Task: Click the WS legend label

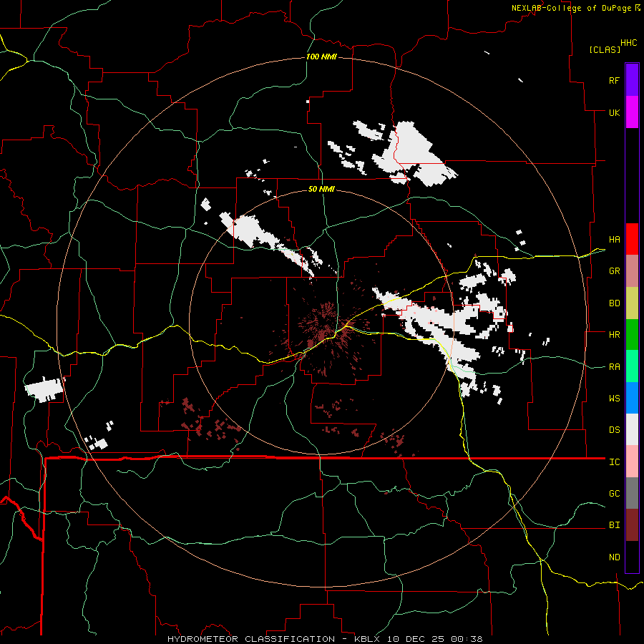Action: pos(614,399)
